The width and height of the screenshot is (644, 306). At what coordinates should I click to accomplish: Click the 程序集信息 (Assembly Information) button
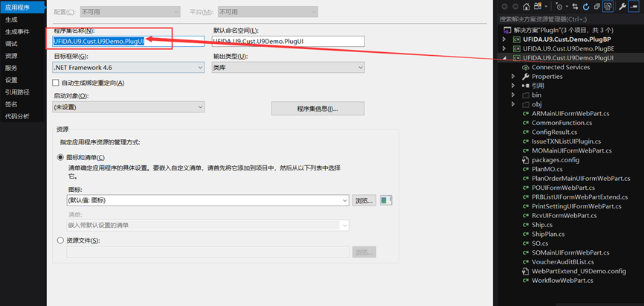pyautogui.click(x=318, y=109)
